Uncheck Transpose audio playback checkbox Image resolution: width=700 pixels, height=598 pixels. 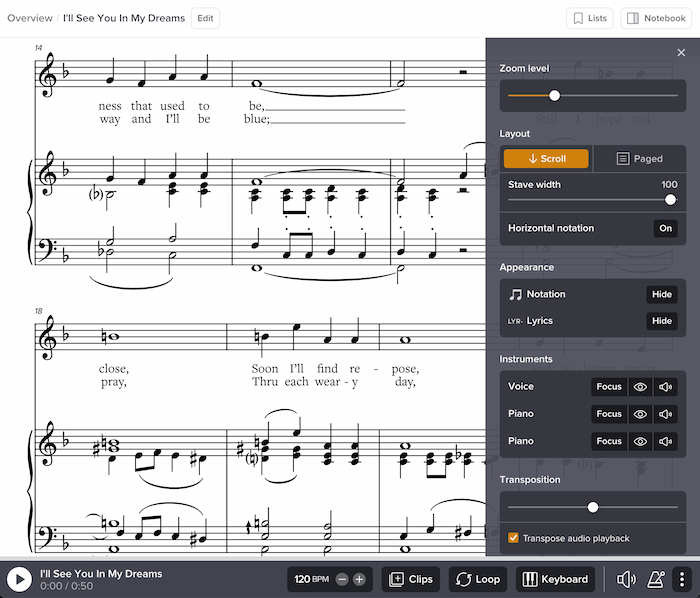click(513, 538)
